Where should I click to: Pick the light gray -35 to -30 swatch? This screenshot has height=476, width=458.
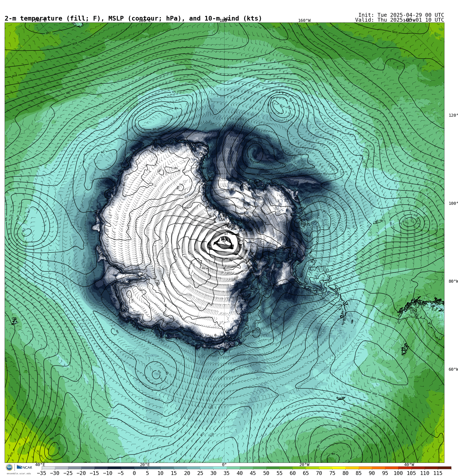[48, 468]
